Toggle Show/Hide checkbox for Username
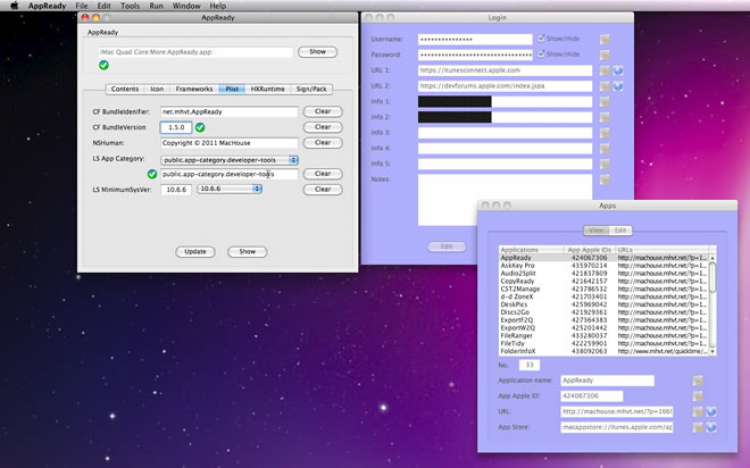 coord(541,39)
